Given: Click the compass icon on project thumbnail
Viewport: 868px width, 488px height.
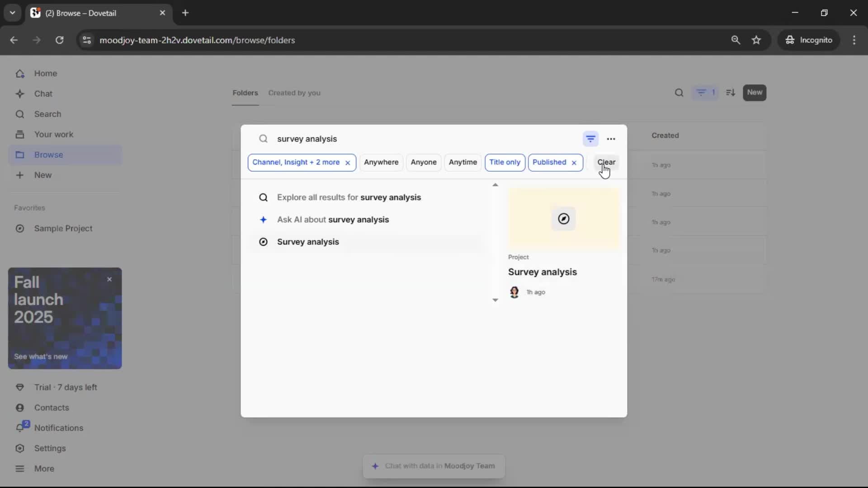Looking at the screenshot, I should click(563, 219).
